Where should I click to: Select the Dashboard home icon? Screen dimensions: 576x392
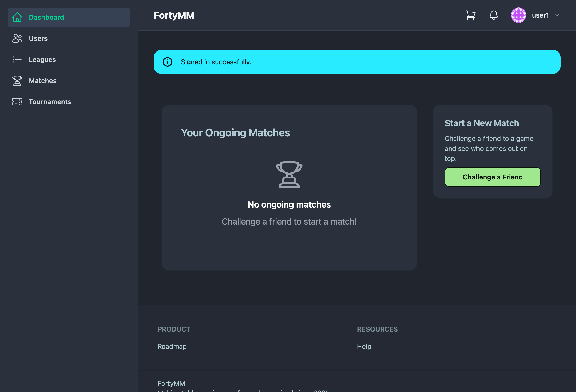coord(17,17)
